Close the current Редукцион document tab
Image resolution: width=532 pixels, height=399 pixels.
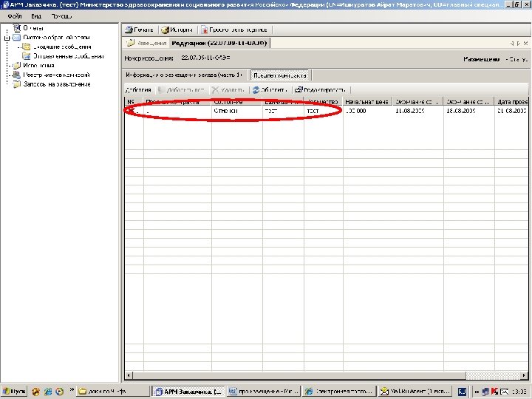tap(526, 44)
